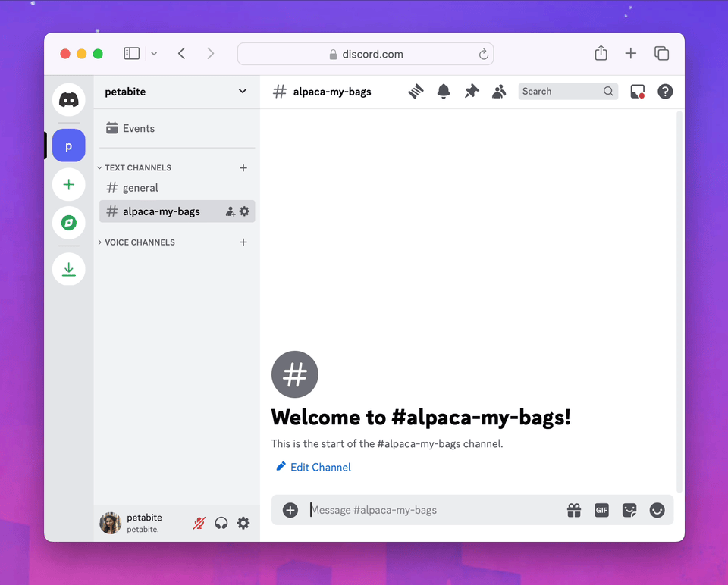Open the sticker picker
This screenshot has width=728, height=585.
629,510
